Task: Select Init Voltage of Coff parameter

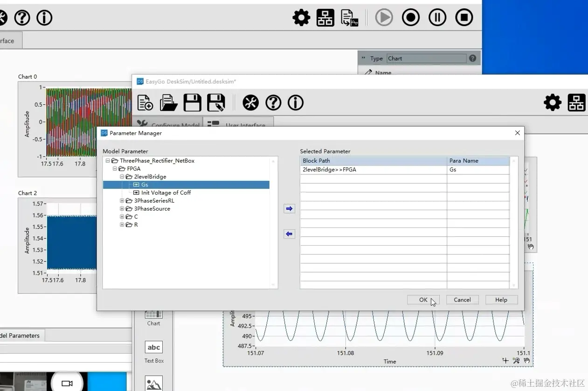Action: pyautogui.click(x=166, y=192)
